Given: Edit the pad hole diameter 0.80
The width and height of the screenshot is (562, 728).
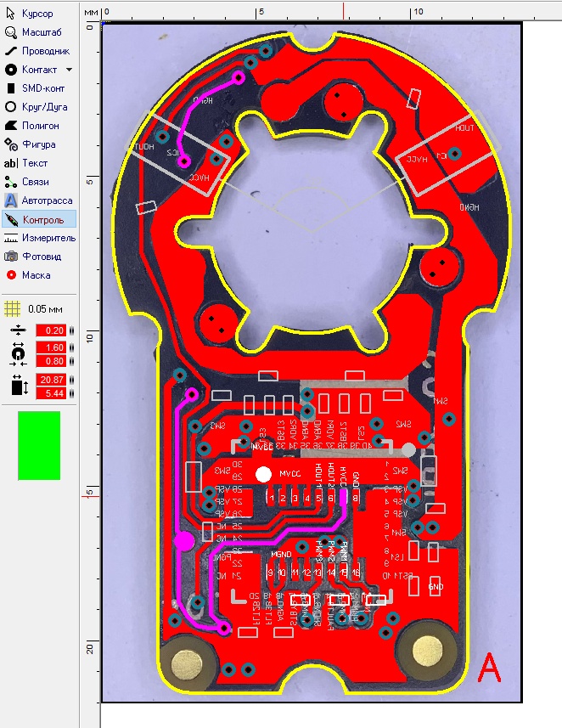Looking at the screenshot, I should tap(51, 361).
